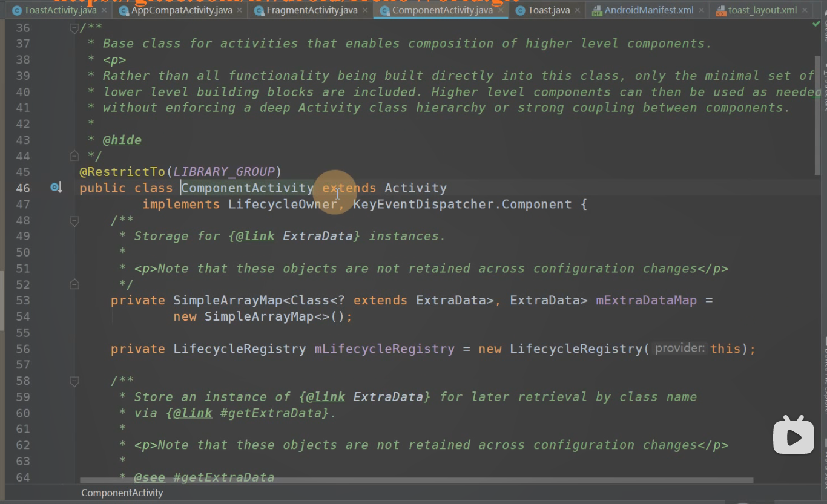Close the ToastActivity.java tab
Image resolution: width=827 pixels, height=504 pixels.
104,10
